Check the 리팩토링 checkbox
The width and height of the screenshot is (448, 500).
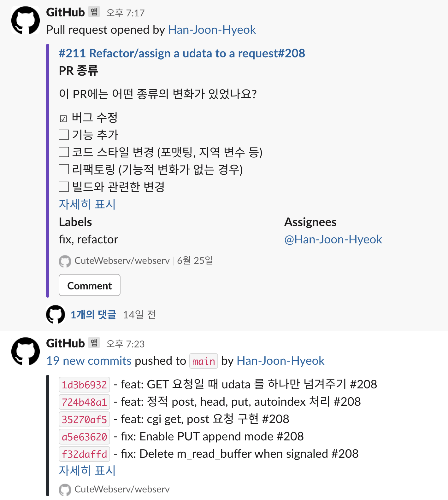click(64, 170)
